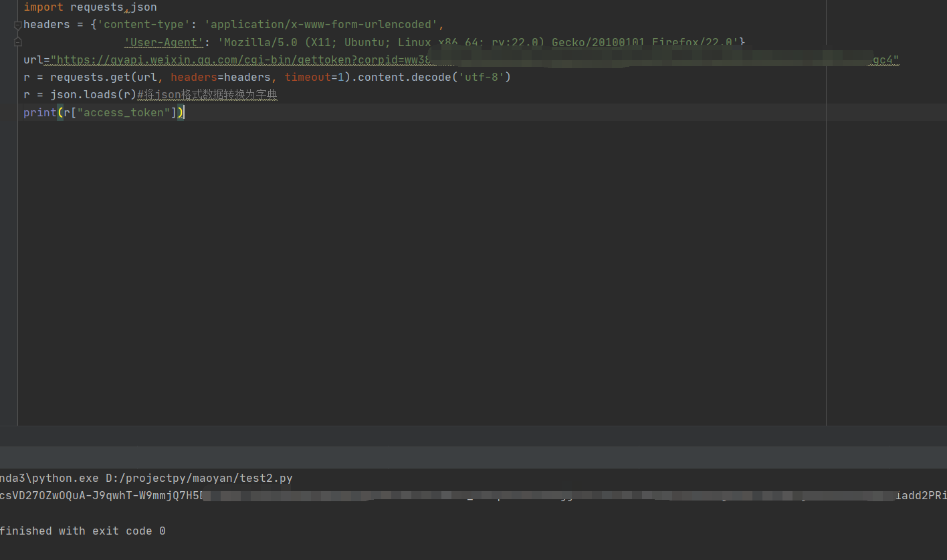
Task: Click 'application/x-www-form-urlencoded' string
Action: pos(321,25)
